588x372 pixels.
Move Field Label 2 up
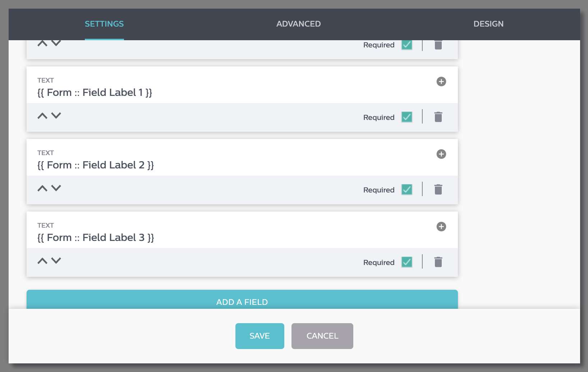click(x=42, y=188)
